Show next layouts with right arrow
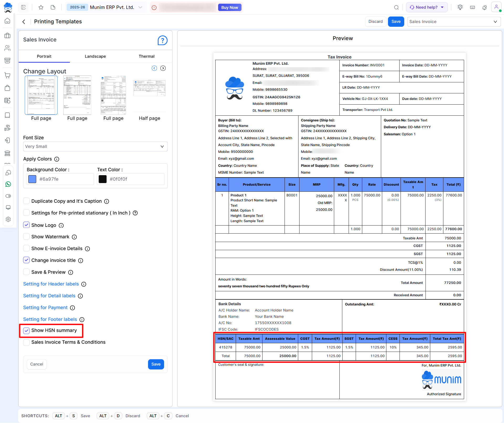This screenshot has width=504, height=423. click(x=163, y=68)
